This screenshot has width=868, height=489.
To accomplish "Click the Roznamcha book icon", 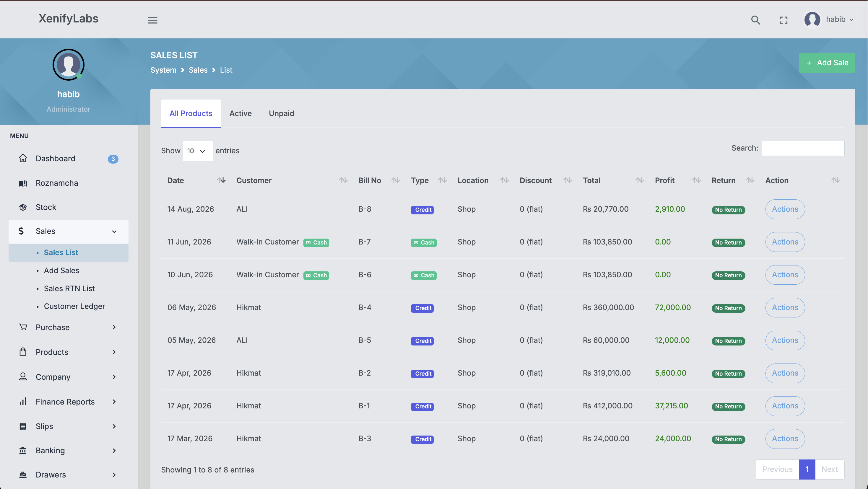I will (x=22, y=183).
